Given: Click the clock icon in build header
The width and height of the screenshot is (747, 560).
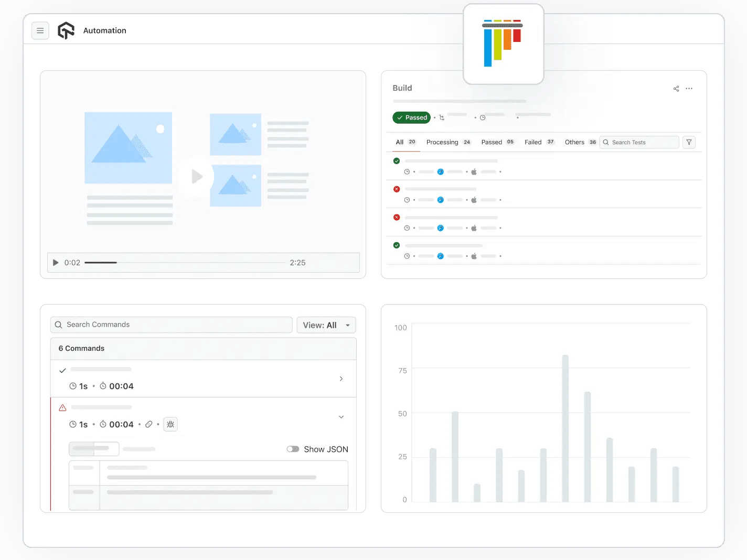Looking at the screenshot, I should [x=483, y=118].
